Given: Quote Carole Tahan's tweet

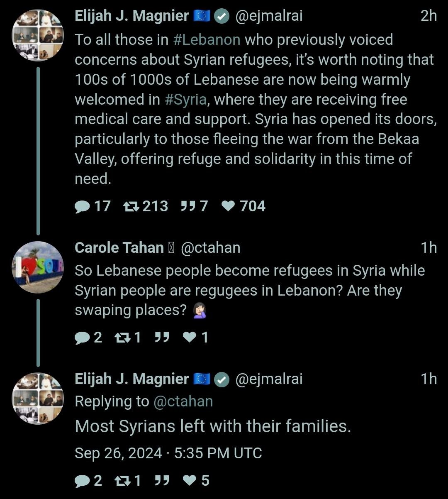Looking at the screenshot, I should pos(161,338).
